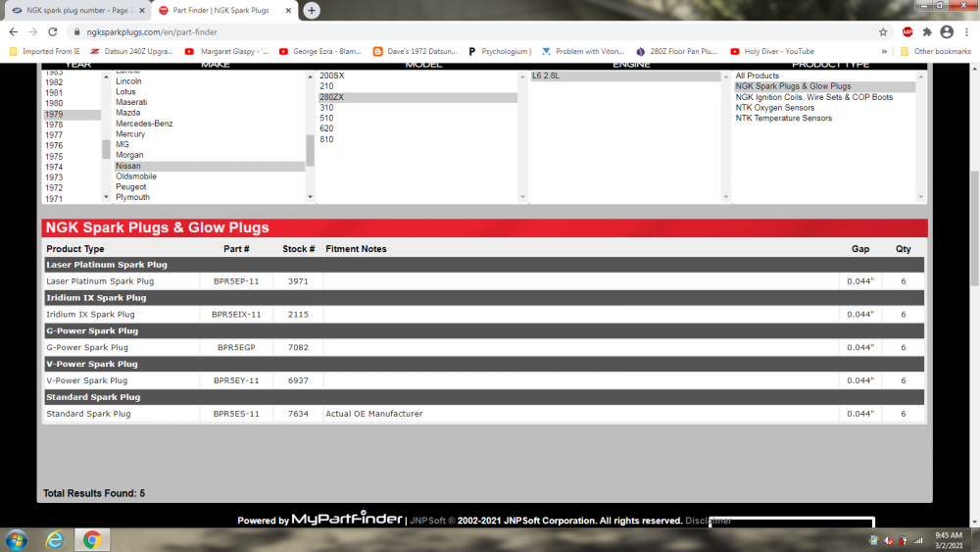
Task: Select year 1982 in Year list
Action: [54, 82]
